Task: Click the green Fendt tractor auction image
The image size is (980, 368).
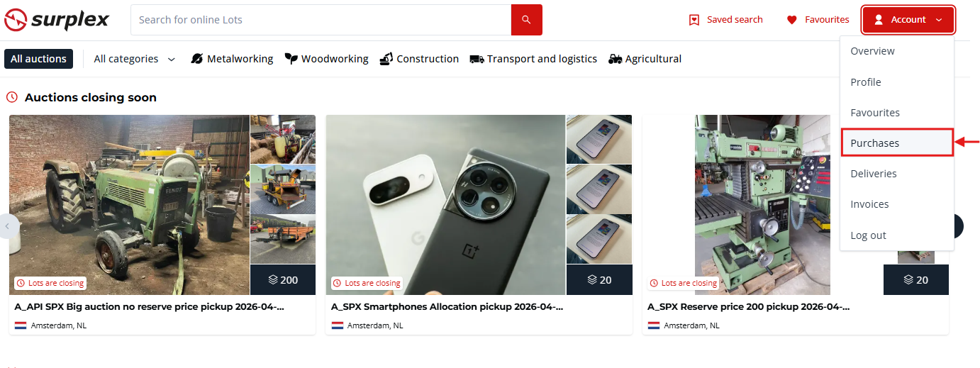Action: click(x=129, y=205)
